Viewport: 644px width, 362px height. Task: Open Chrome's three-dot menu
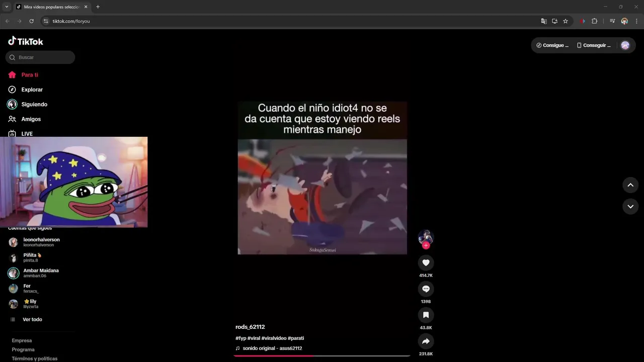pos(636,21)
